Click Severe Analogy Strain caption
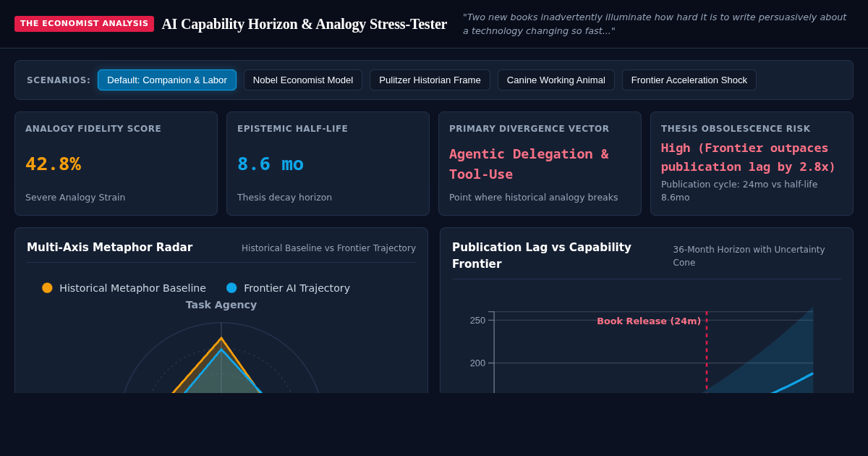868x456 pixels. (x=75, y=198)
